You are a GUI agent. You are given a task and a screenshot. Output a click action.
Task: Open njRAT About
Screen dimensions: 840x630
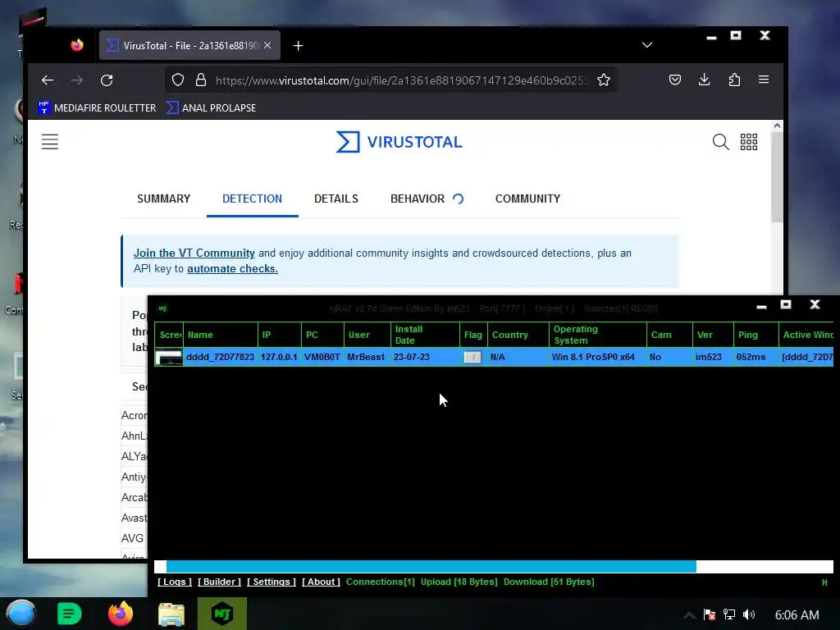321,582
